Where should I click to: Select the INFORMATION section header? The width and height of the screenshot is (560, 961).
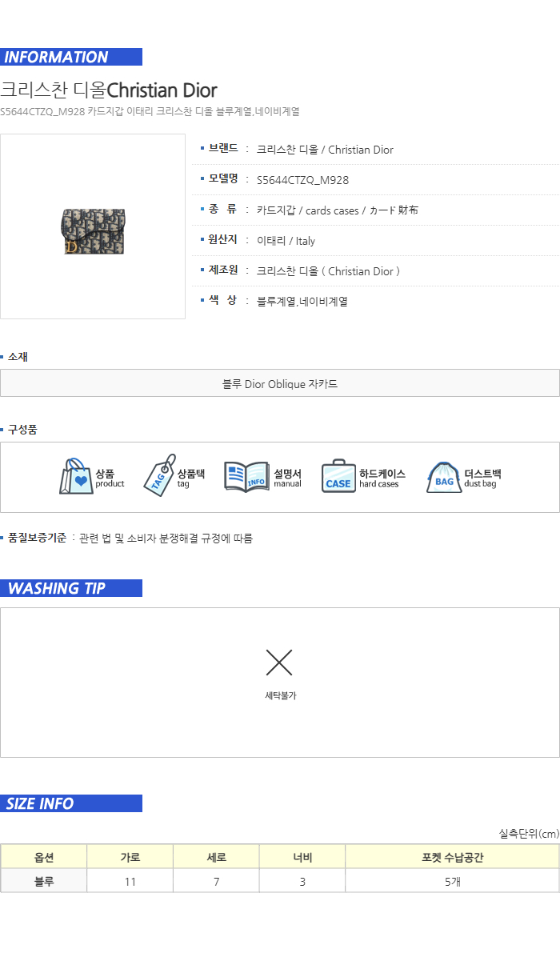[71, 57]
